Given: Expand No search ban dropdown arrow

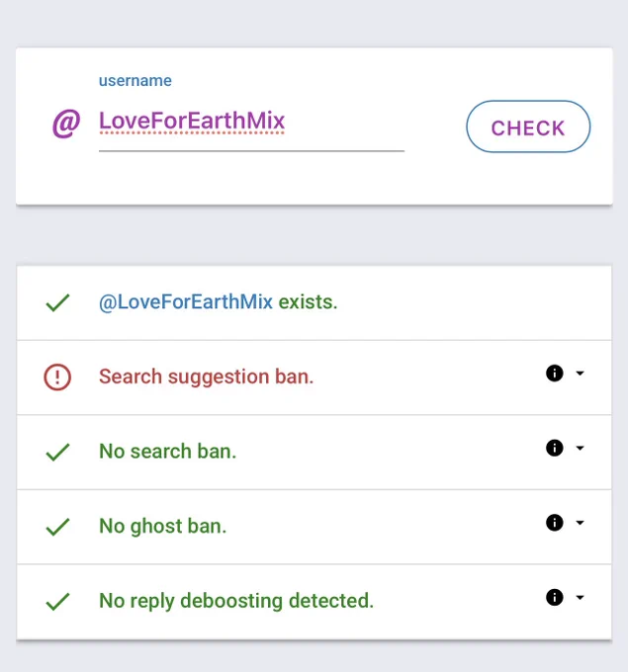Looking at the screenshot, I should (x=580, y=448).
